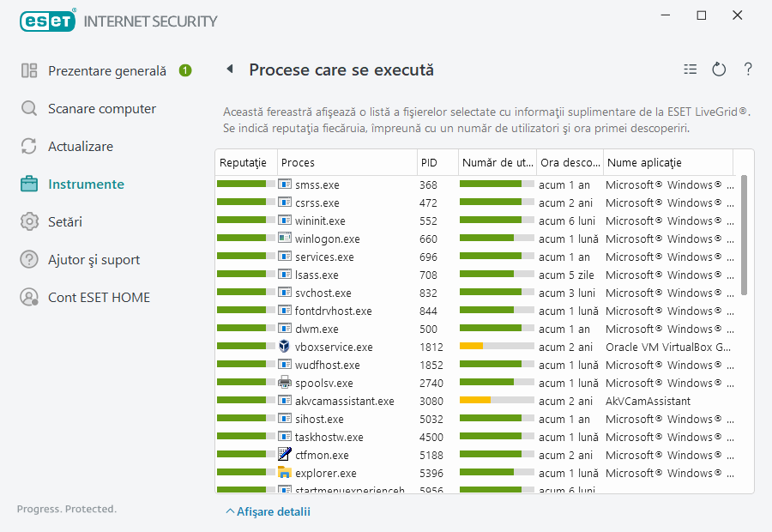Image resolution: width=772 pixels, height=532 pixels.
Task: Sort by the Reputație column header
Action: [244, 163]
